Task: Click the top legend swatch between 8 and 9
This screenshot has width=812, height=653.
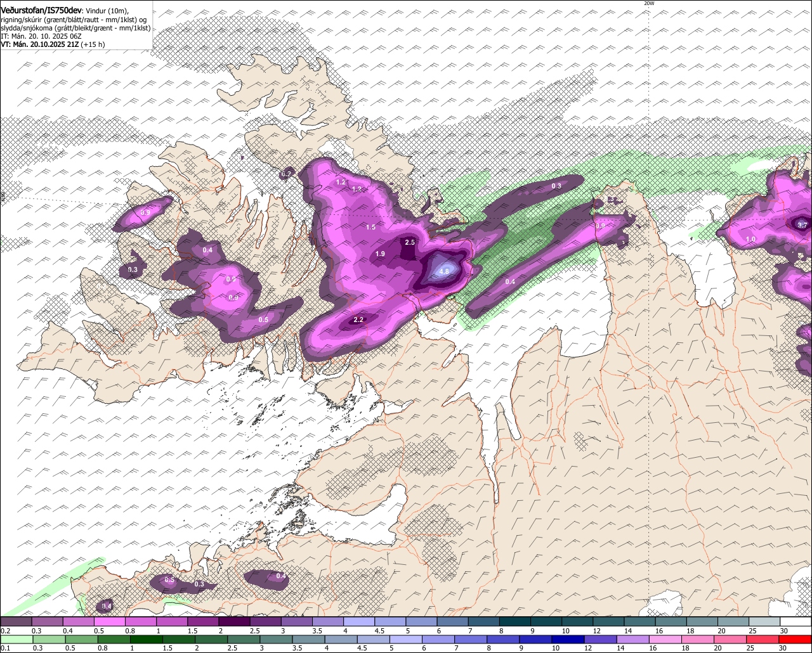Action: [516, 621]
